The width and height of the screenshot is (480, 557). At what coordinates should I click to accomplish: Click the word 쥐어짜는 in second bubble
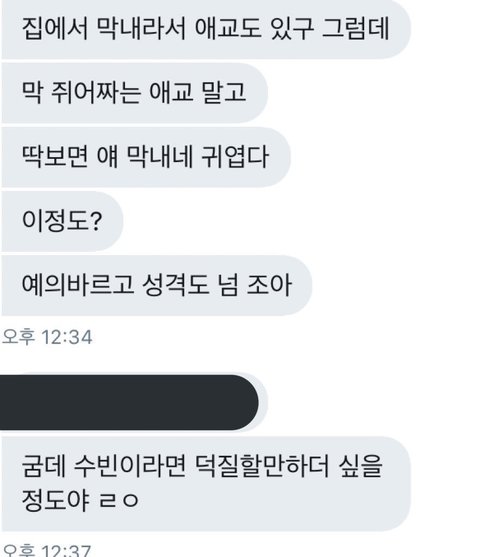[96, 93]
